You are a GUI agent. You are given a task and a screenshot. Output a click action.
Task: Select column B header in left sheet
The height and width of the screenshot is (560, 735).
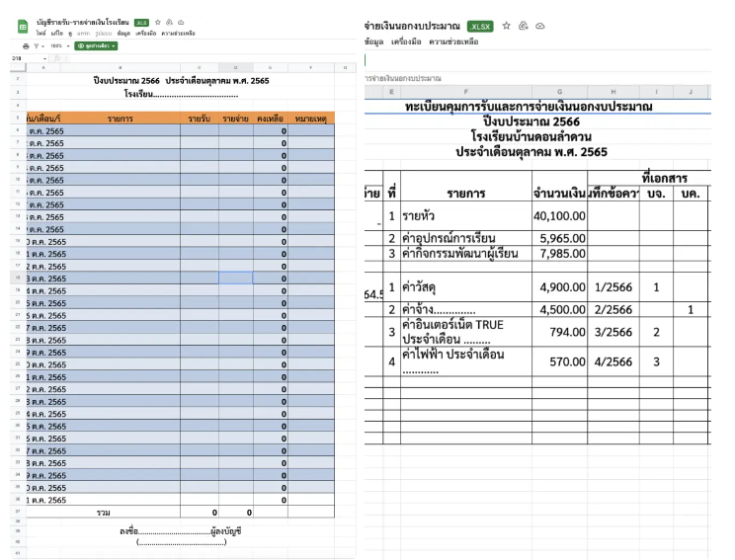[x=120, y=67]
